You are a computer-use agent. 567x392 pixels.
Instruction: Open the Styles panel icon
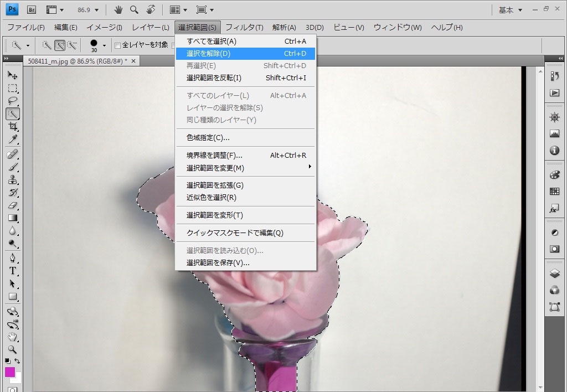pos(554,209)
